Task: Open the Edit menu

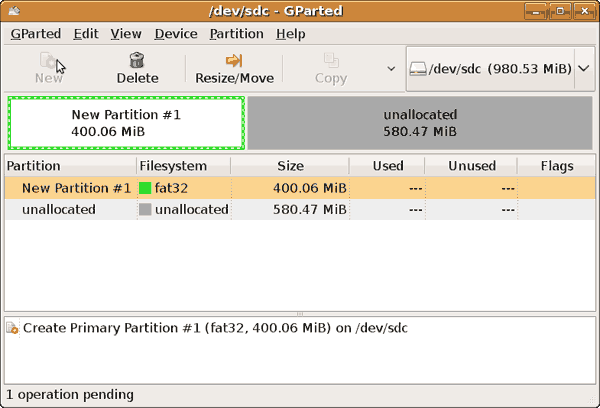Action: tap(86, 34)
